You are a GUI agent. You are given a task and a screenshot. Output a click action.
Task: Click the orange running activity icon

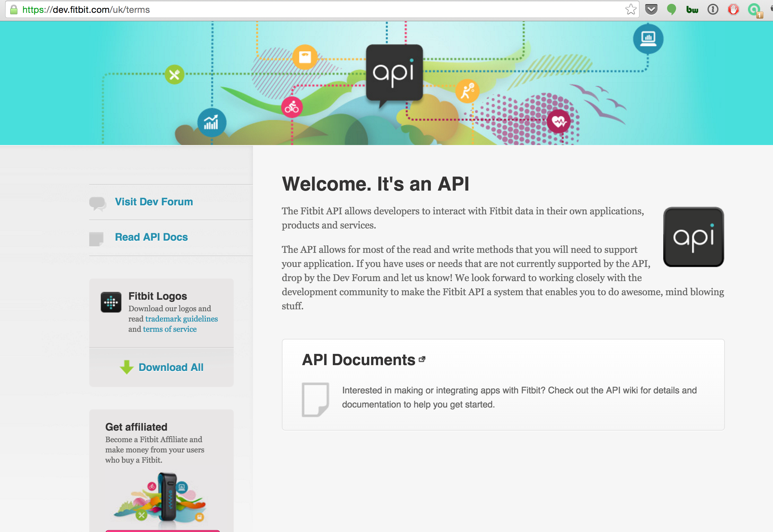tap(467, 91)
